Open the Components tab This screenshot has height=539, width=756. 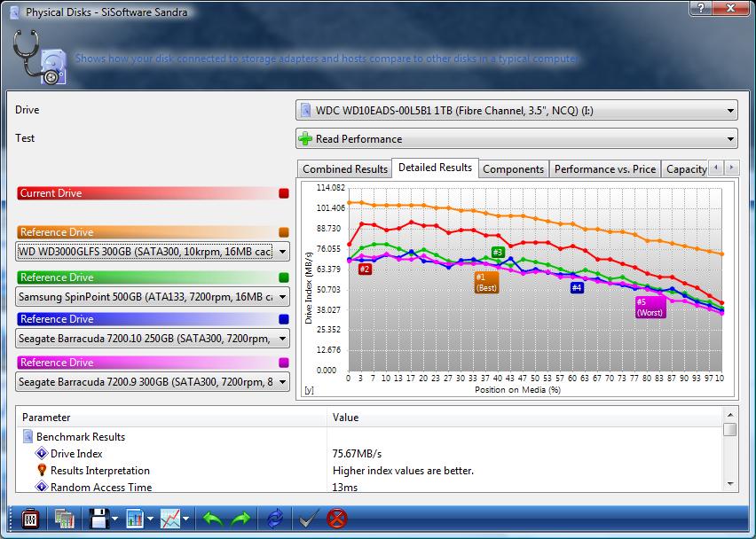tap(513, 169)
